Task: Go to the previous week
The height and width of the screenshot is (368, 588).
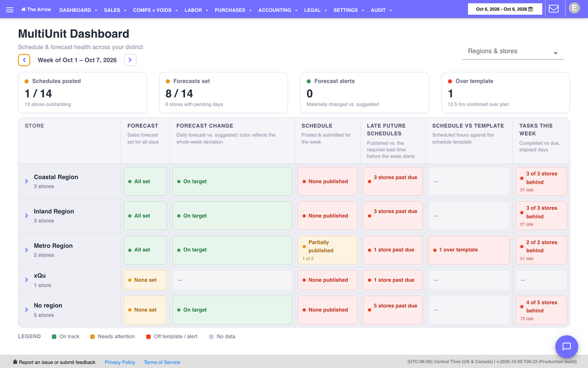Action: click(x=24, y=60)
